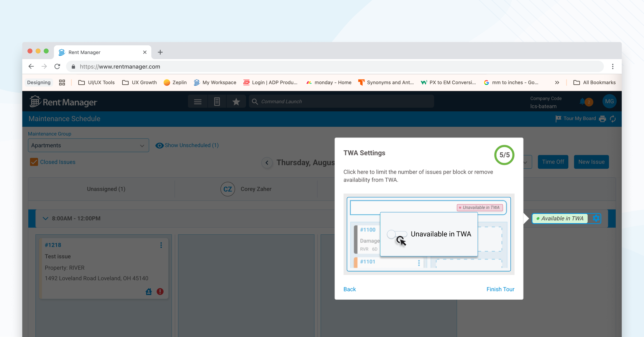This screenshot has width=644, height=337.
Task: Click the Rent Manager logo
Action: coord(63,102)
